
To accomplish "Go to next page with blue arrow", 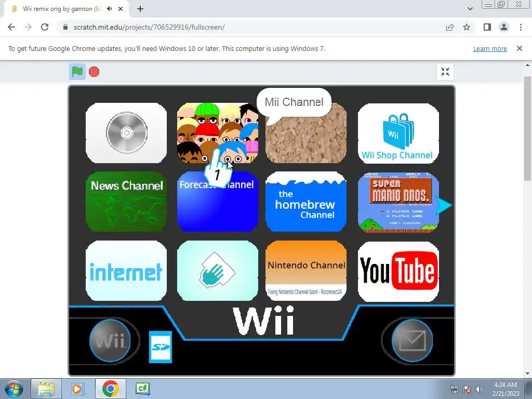I will click(444, 205).
